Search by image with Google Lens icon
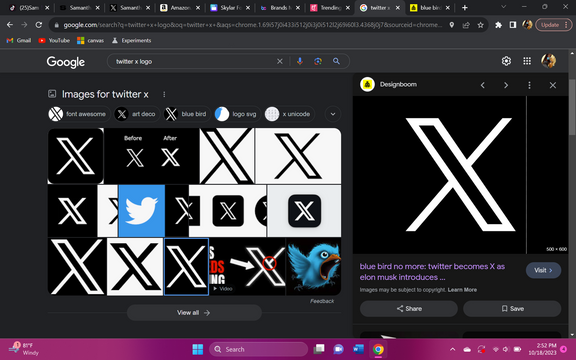The height and width of the screenshot is (360, 576). click(x=318, y=61)
